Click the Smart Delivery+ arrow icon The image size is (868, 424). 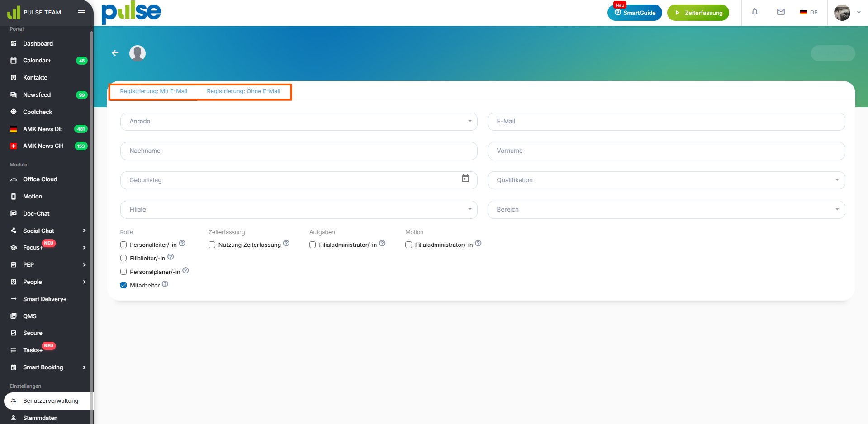click(14, 299)
